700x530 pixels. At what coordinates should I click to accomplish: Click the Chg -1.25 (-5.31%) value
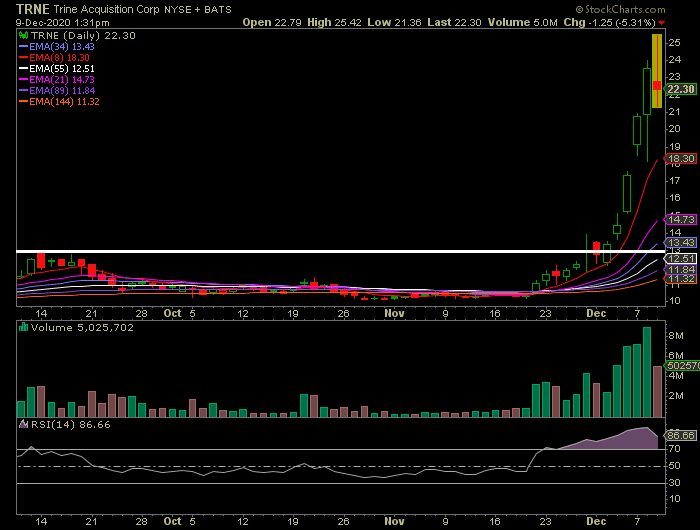coord(609,22)
